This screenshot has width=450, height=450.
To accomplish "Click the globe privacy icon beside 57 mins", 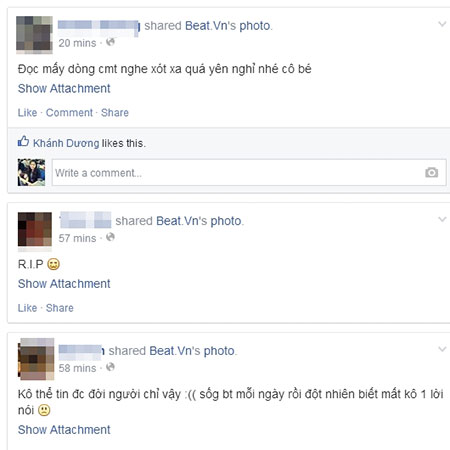I will coord(110,237).
